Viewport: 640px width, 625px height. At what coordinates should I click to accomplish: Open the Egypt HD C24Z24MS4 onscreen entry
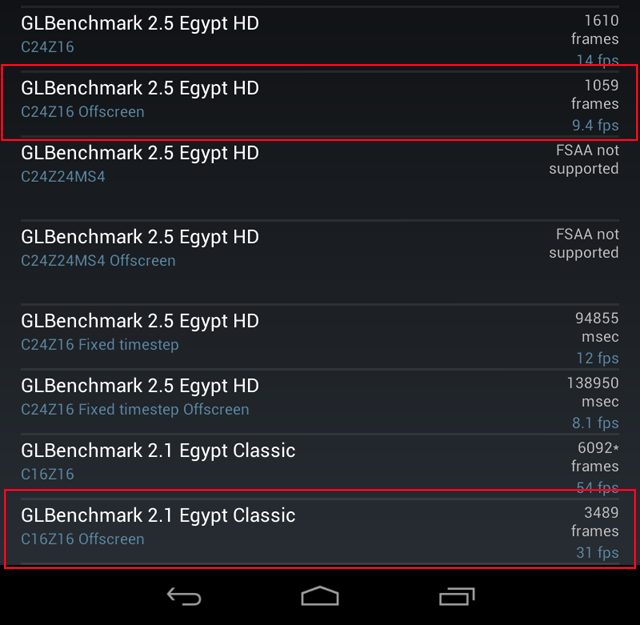click(320, 180)
